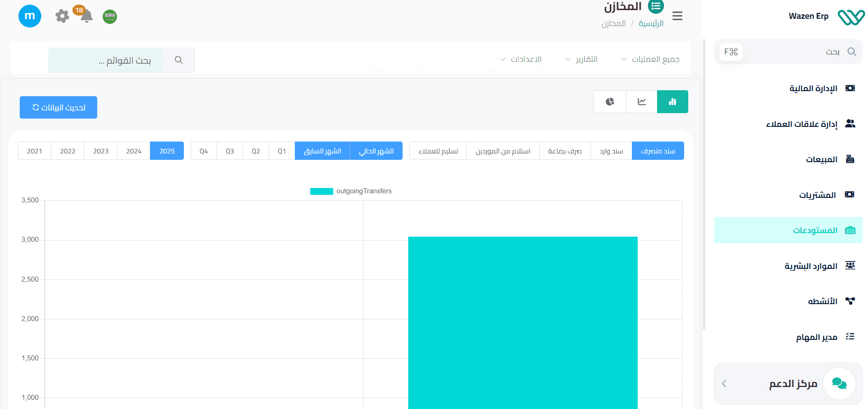
Task: Expand the جميع العمليات dropdown
Action: pyautogui.click(x=650, y=60)
